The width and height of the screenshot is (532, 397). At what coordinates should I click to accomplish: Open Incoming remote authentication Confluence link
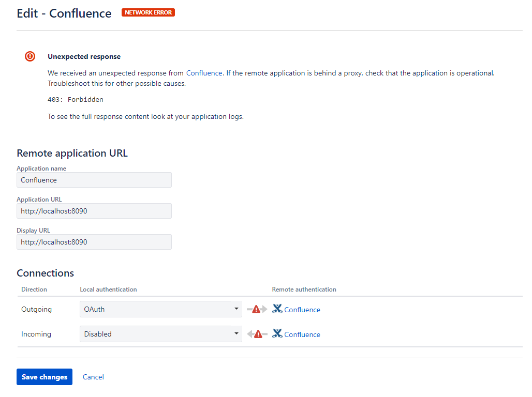302,334
